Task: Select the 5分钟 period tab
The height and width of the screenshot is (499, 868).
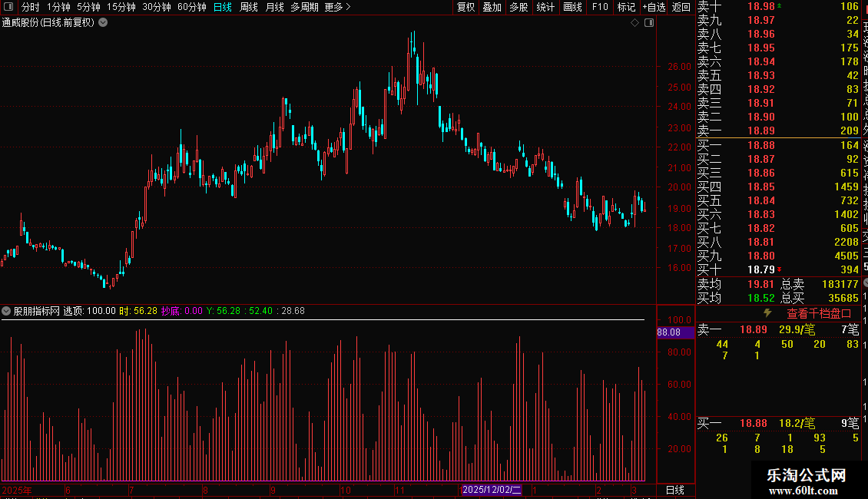Action: 88,7
